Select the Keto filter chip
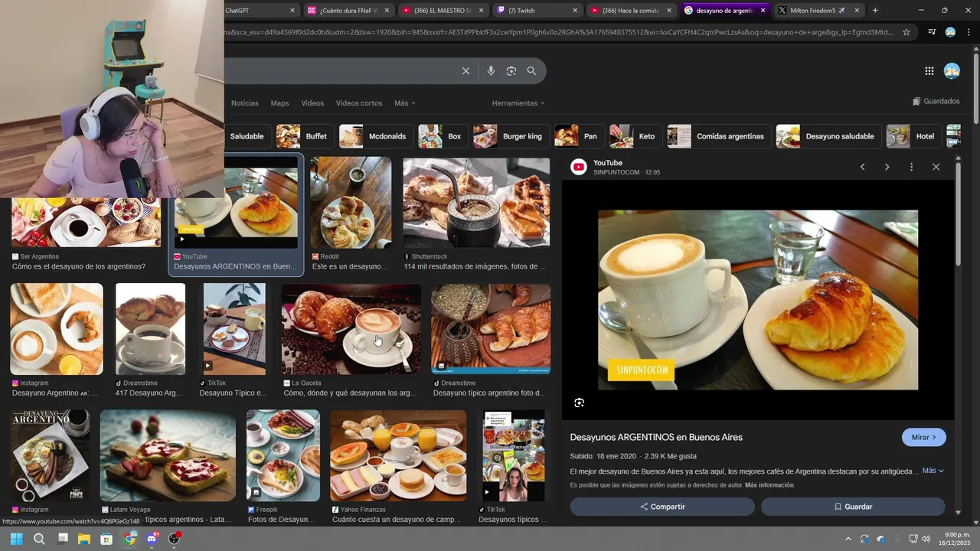Screen dimensions: 980x551 pyautogui.click(x=635, y=136)
